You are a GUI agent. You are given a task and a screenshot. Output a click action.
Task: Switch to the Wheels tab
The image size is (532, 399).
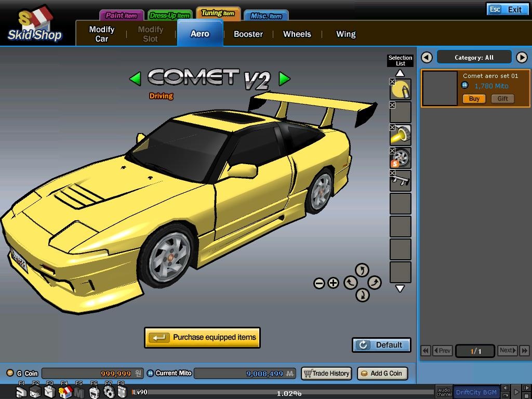[x=297, y=34]
